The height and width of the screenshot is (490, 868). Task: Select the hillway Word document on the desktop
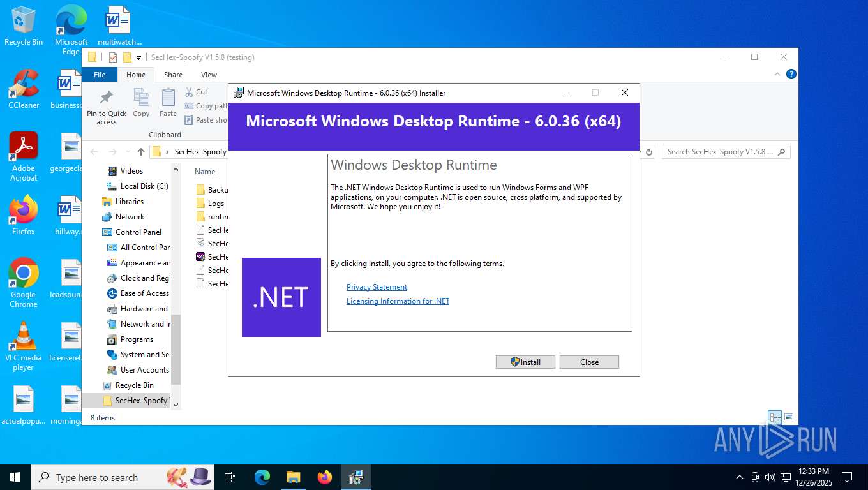(67, 215)
